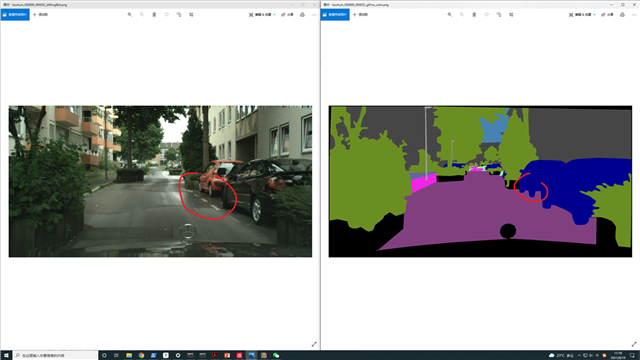The image size is (640, 360).
Task: Open crop tool in right Photos window
Action: (x=511, y=15)
